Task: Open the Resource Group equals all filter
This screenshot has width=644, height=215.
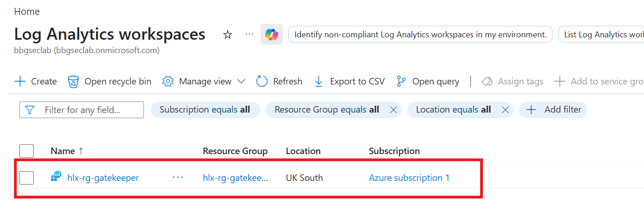Action: point(327,110)
